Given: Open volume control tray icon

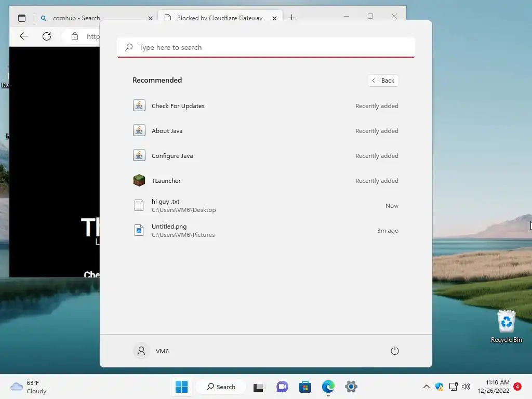Looking at the screenshot, I should 466,387.
